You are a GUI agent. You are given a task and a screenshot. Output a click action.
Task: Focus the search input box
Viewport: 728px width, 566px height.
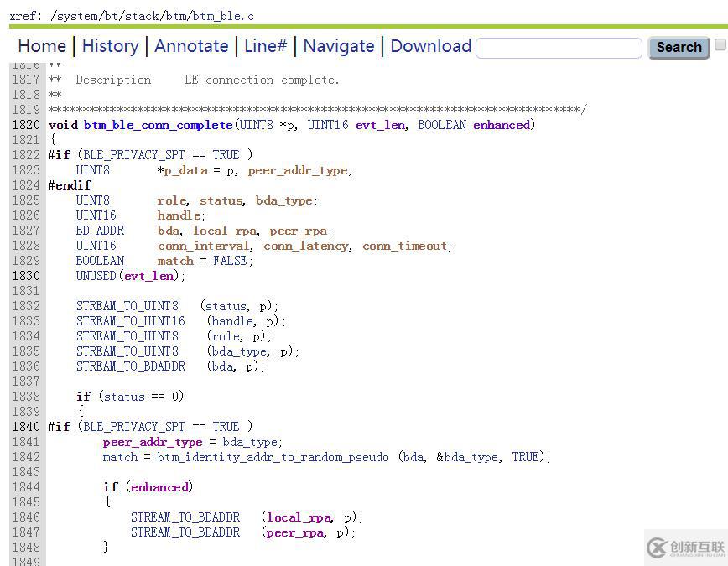tap(559, 48)
